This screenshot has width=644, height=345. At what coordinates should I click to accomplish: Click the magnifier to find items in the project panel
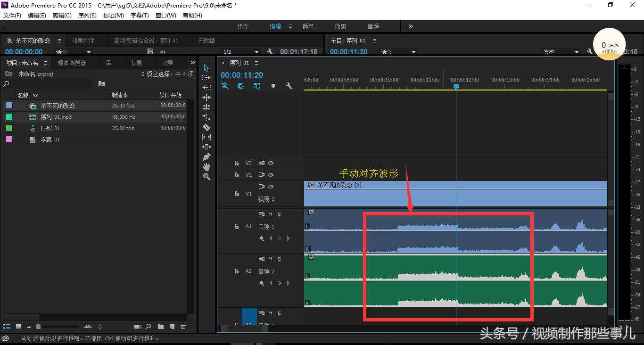tap(148, 326)
